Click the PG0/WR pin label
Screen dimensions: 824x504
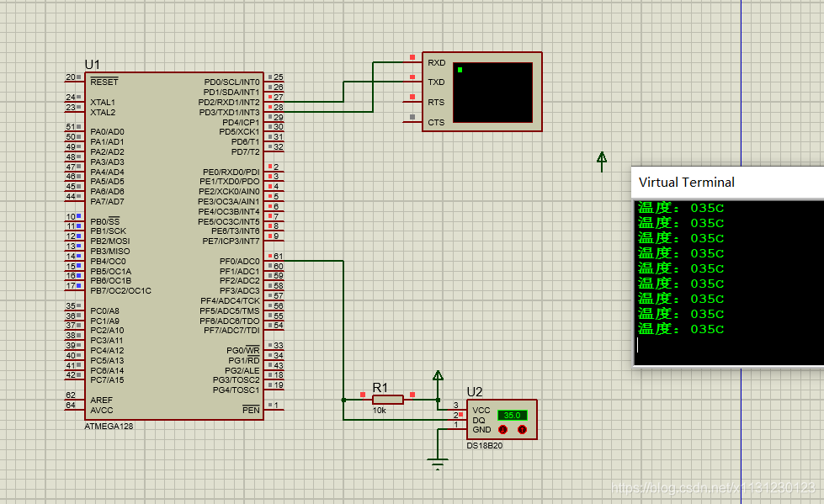(x=242, y=351)
